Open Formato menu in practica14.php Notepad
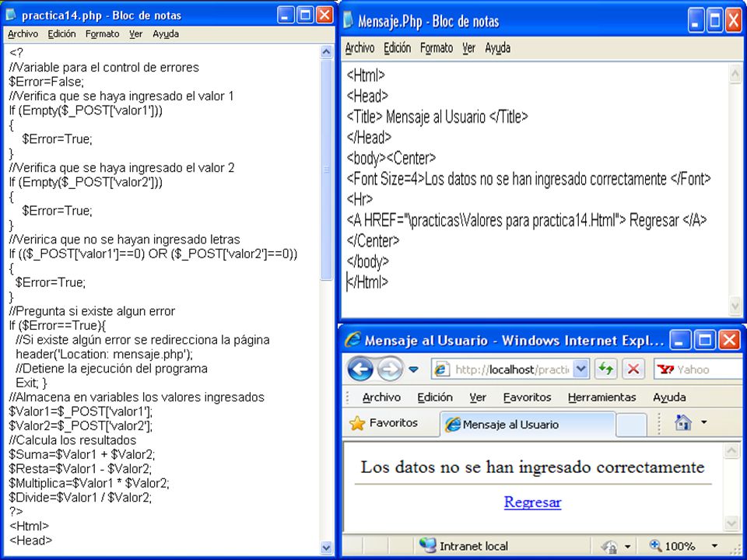This screenshot has width=747, height=560. pyautogui.click(x=103, y=33)
